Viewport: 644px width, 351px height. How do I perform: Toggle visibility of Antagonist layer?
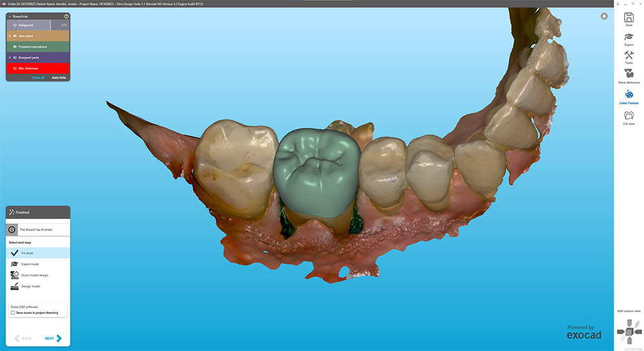tap(15, 25)
